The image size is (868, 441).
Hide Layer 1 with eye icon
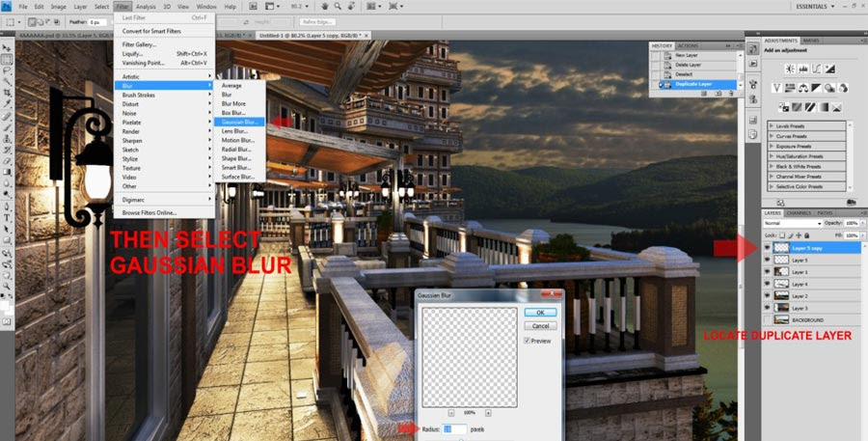point(768,272)
